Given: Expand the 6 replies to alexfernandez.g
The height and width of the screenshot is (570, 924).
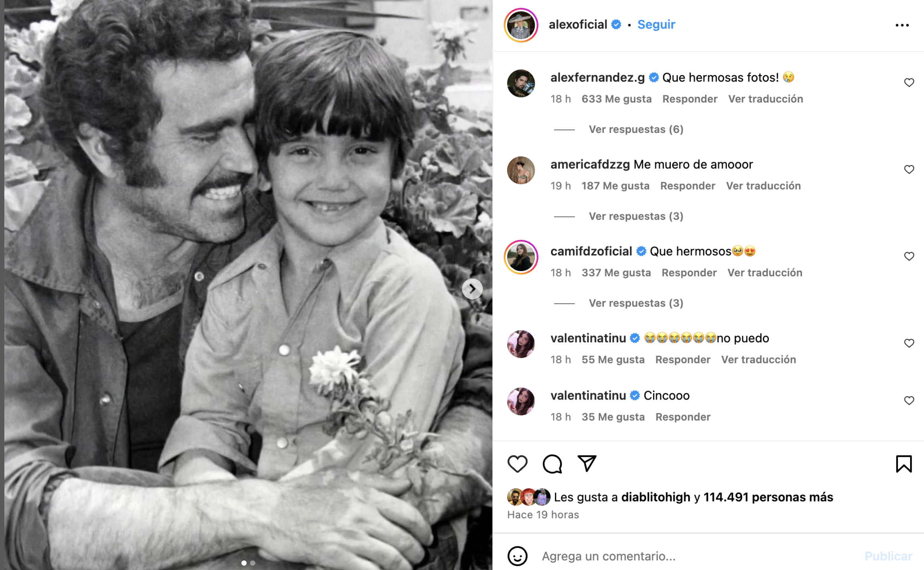Looking at the screenshot, I should tap(636, 129).
